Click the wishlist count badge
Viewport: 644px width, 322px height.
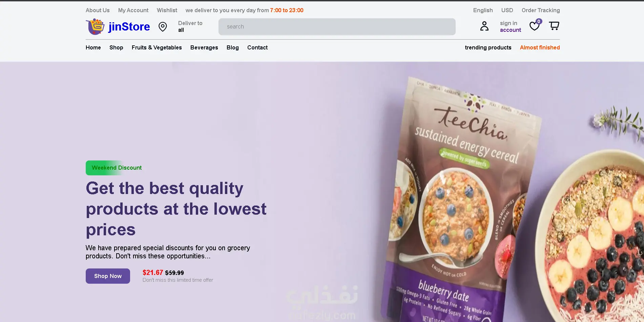click(539, 21)
